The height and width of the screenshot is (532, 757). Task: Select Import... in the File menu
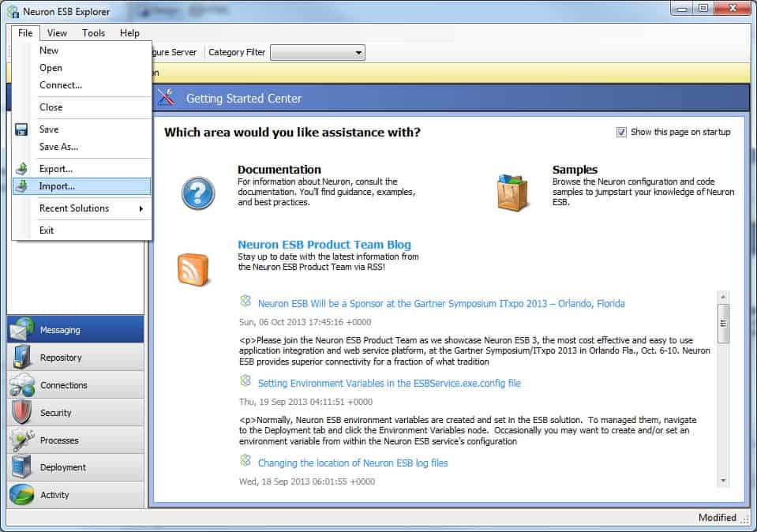81,186
